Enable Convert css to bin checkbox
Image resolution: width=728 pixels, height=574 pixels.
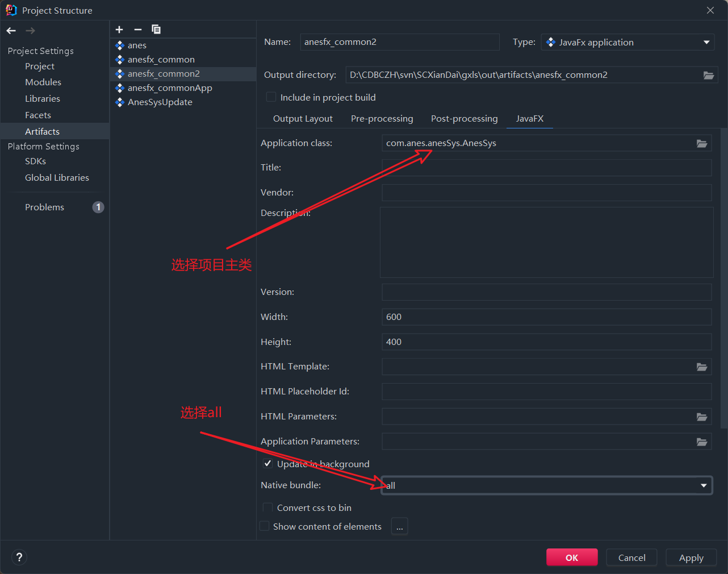[267, 508]
